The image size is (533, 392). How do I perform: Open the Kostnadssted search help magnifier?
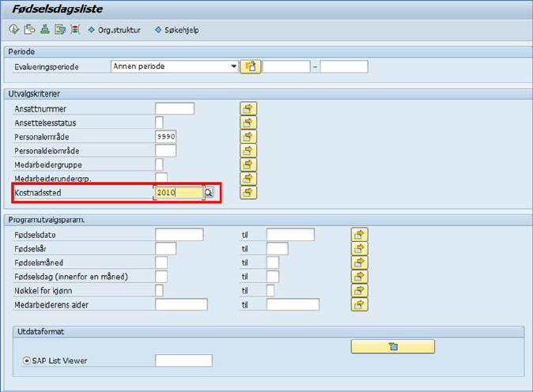(x=209, y=193)
